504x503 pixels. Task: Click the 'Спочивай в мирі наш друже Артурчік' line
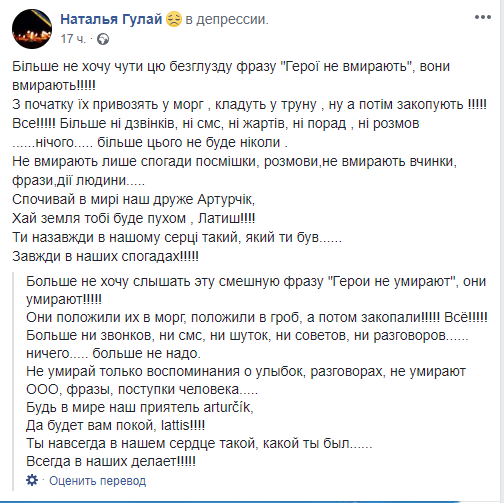pyautogui.click(x=134, y=199)
